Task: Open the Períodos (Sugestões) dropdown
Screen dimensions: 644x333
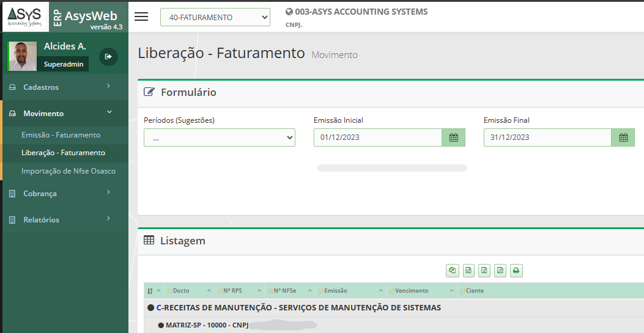Action: coord(219,137)
